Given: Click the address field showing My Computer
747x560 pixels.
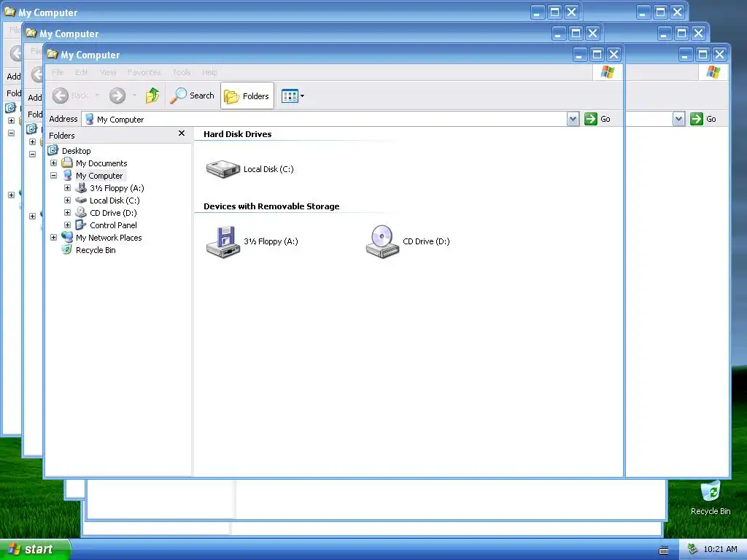Looking at the screenshot, I should click(325, 119).
